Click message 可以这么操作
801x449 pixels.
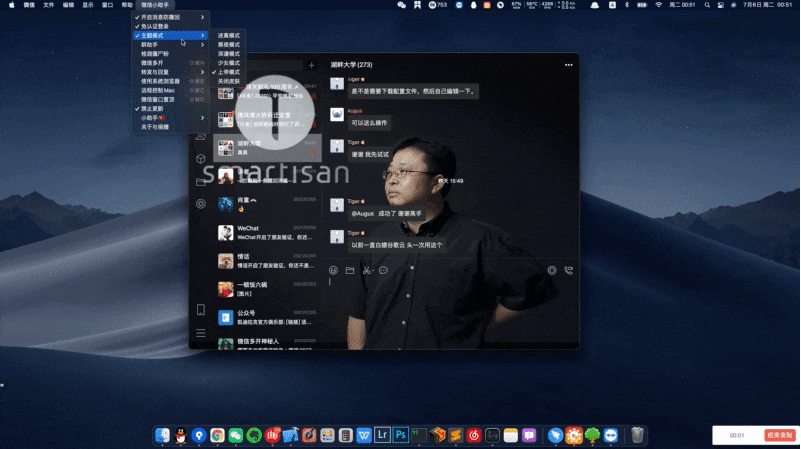coord(369,123)
